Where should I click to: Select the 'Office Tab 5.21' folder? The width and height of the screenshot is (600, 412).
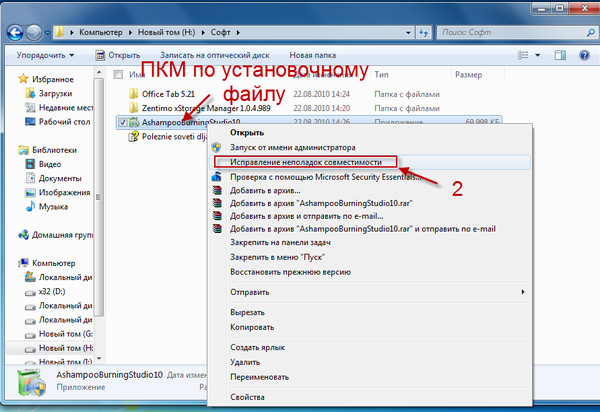168,94
